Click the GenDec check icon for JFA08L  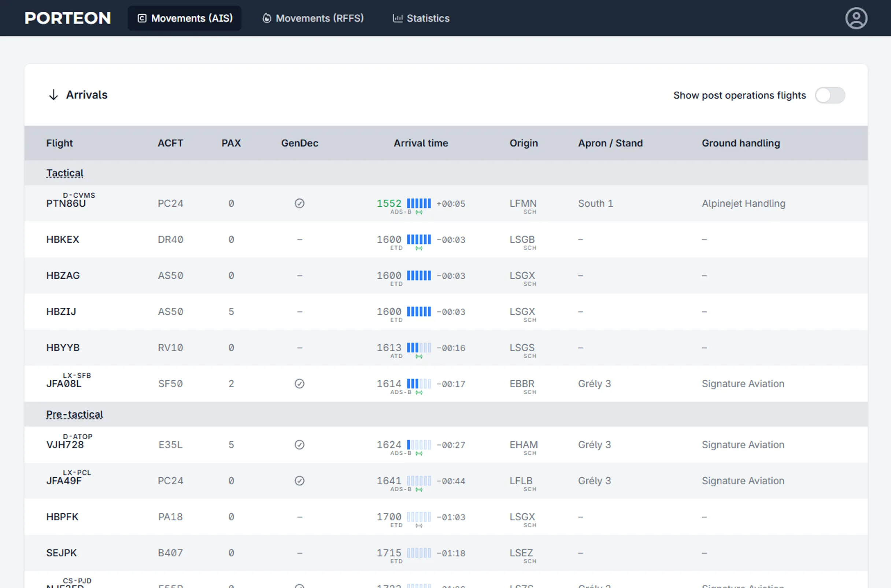coord(299,383)
